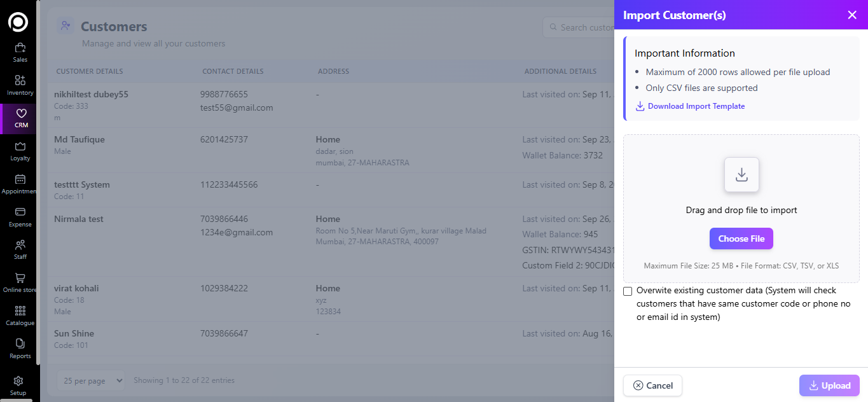868x402 pixels.
Task: Open the Expense card icon
Action: point(20,212)
